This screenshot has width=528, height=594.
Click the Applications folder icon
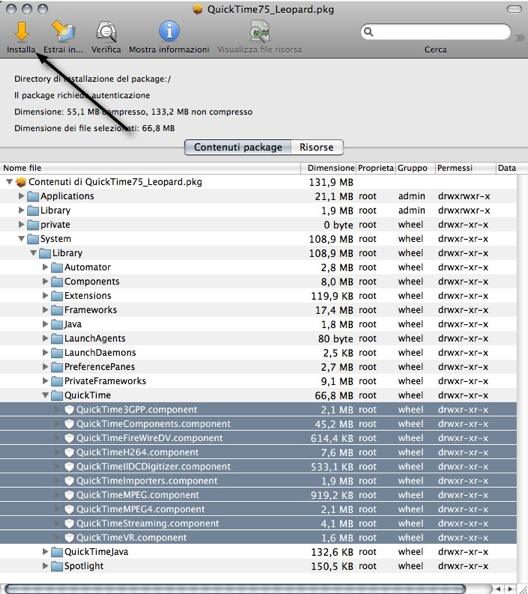pyautogui.click(x=33, y=196)
